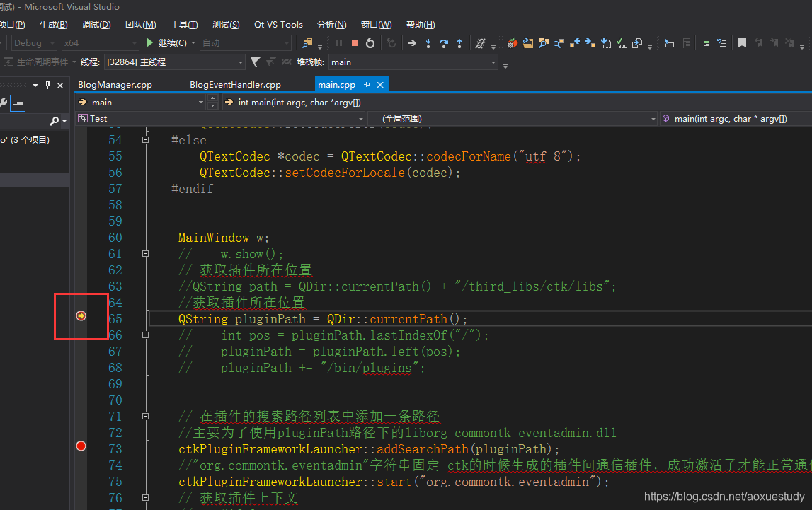The image size is (812, 510).
Task: Open the 线程 thread selector dropdown
Action: (241, 62)
